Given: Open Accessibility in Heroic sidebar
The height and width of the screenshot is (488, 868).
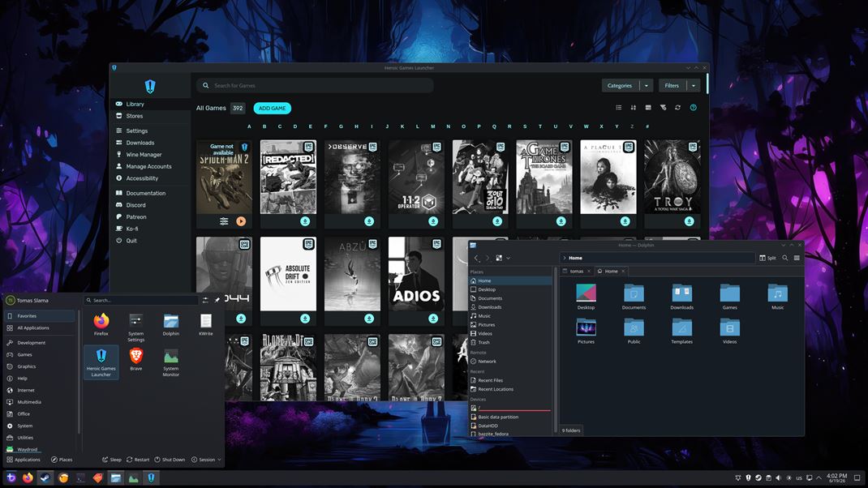Looking at the screenshot, I should pyautogui.click(x=150, y=178).
